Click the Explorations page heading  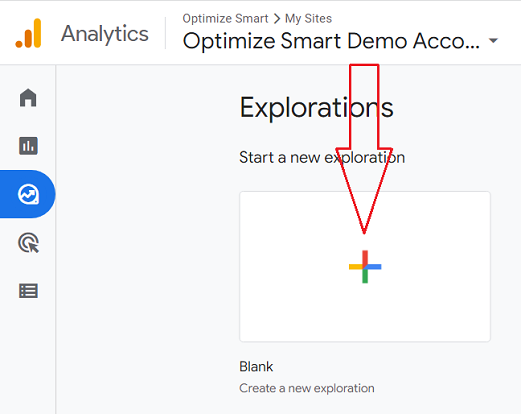(x=317, y=108)
